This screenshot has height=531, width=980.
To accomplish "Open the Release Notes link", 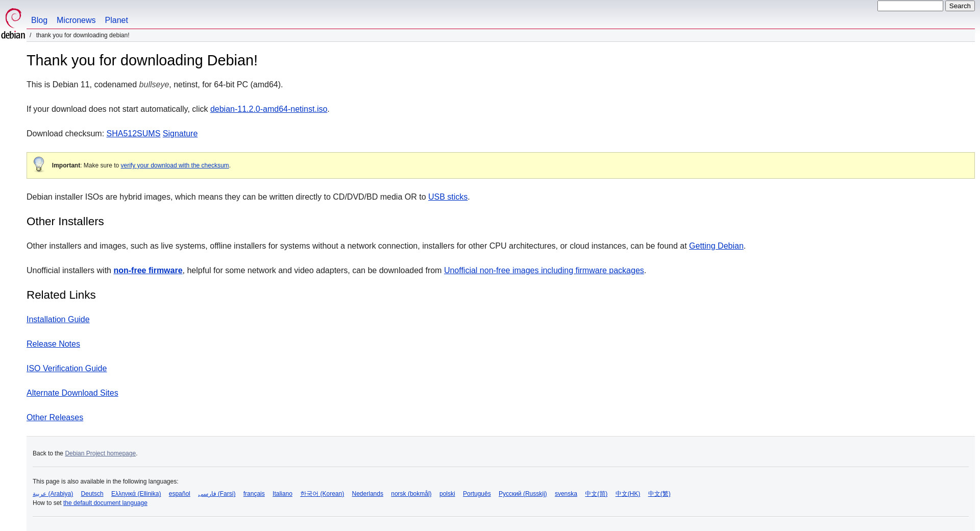I will (x=53, y=344).
